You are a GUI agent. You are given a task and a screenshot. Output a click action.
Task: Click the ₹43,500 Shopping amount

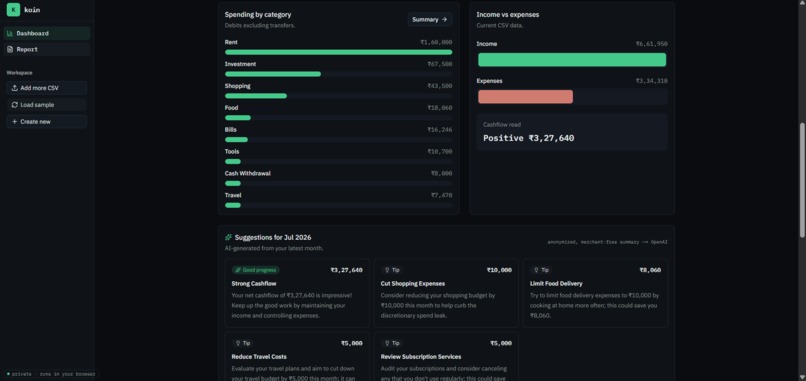[439, 86]
